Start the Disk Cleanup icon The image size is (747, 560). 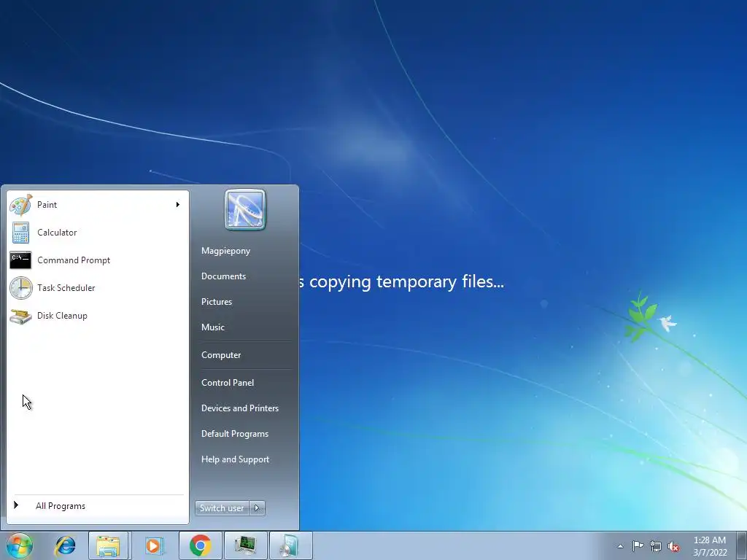[20, 316]
